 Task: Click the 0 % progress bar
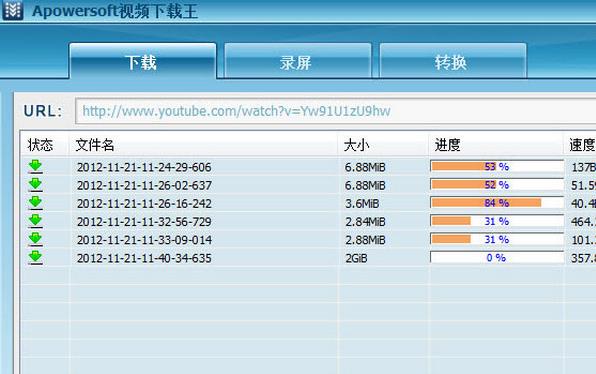click(497, 257)
